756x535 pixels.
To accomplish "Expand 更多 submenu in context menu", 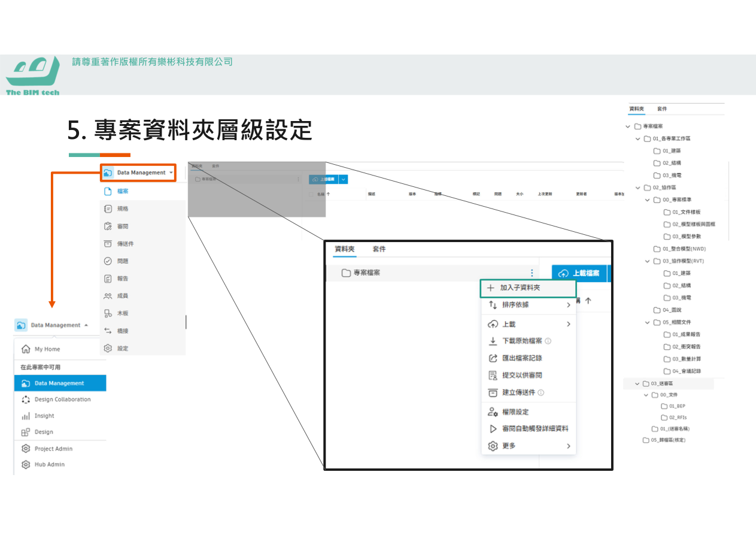I will [528, 446].
